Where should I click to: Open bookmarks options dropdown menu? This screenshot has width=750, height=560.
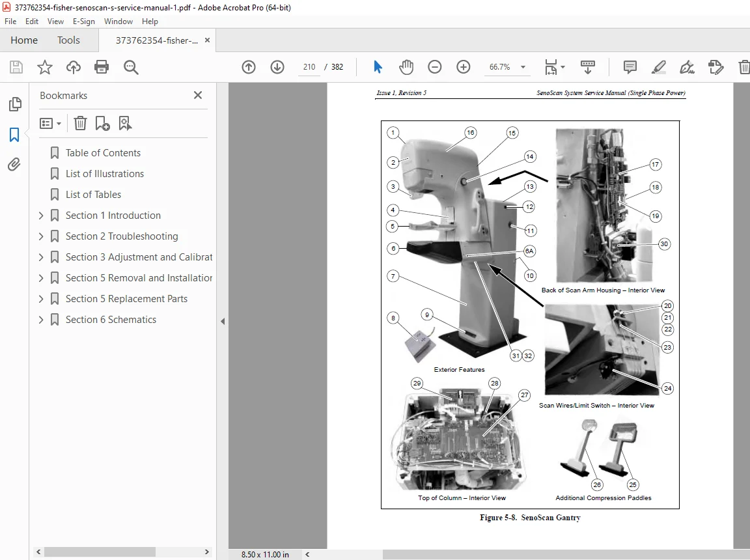click(51, 123)
